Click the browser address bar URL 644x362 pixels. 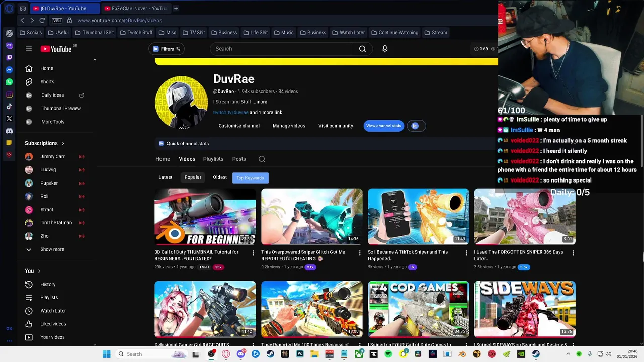click(x=120, y=20)
